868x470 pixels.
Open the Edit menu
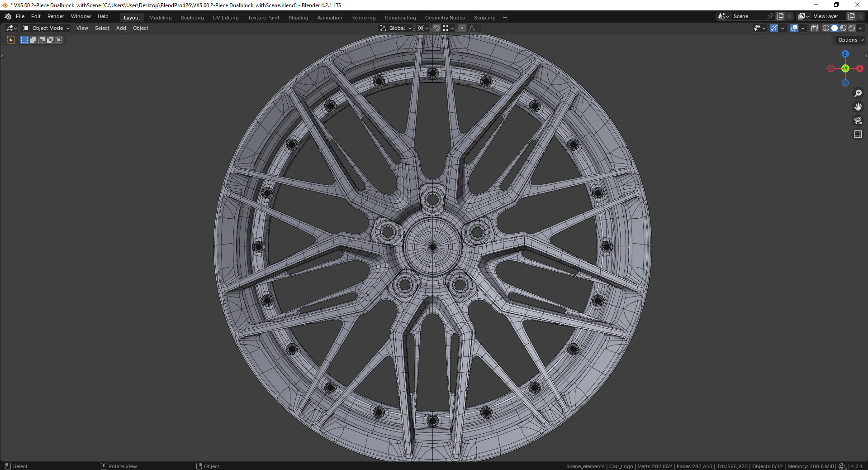(36, 16)
